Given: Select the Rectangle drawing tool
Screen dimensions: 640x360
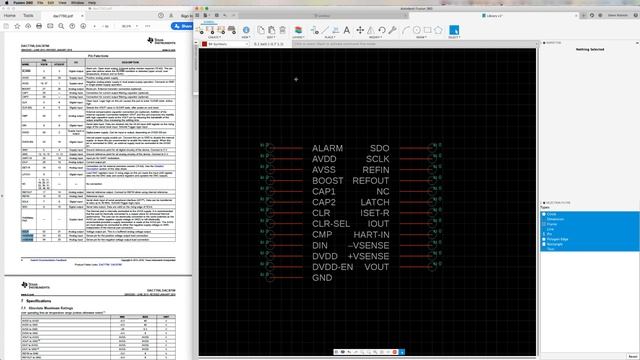Looking at the screenshot, I should pos(427,30).
